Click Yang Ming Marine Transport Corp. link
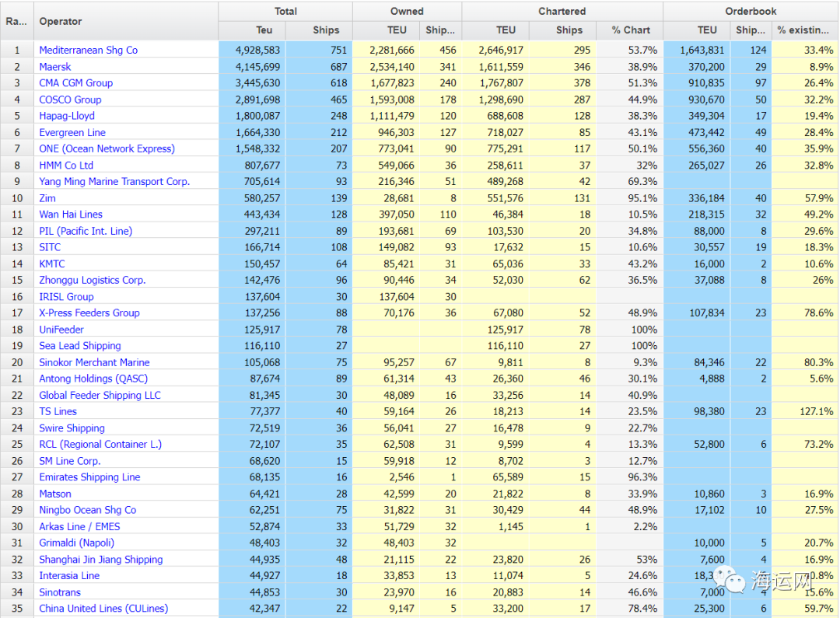 (x=114, y=182)
